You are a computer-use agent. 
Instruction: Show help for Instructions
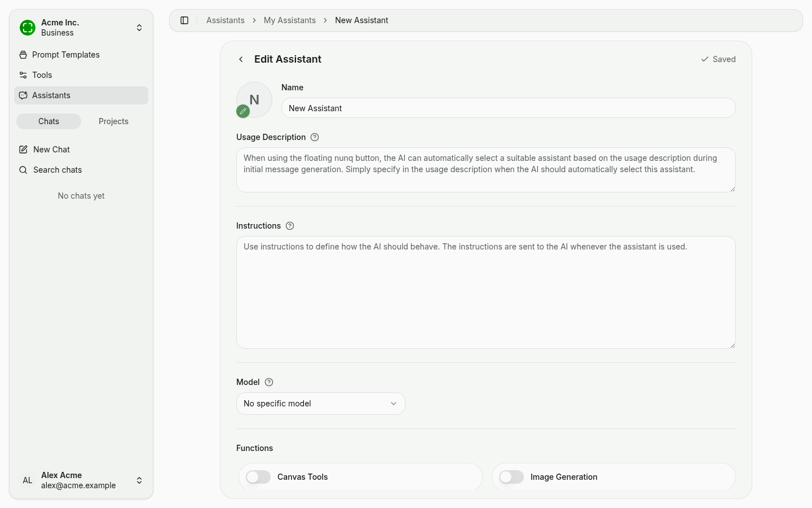(290, 226)
